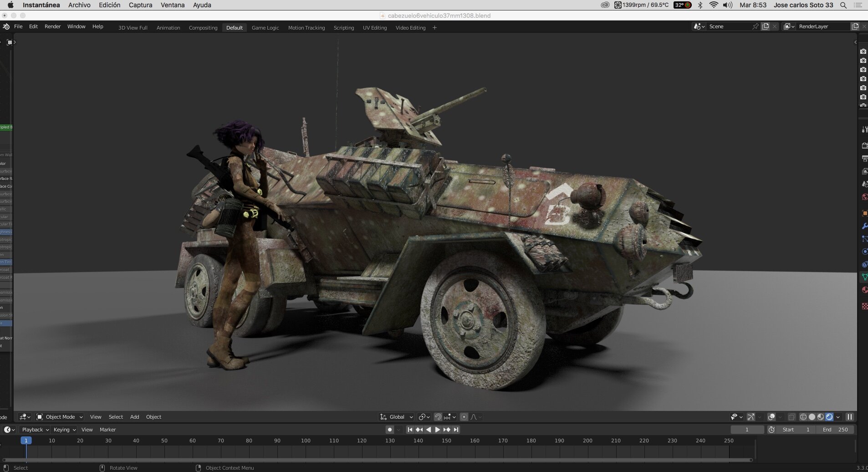Viewport: 868px width, 472px height.
Task: Click the End frame 250 field
Action: coord(835,430)
